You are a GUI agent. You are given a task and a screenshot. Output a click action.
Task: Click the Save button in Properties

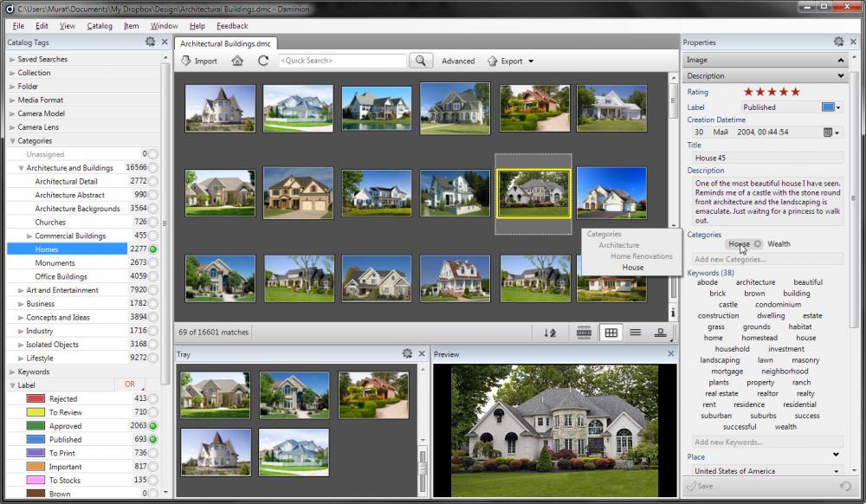(x=701, y=486)
